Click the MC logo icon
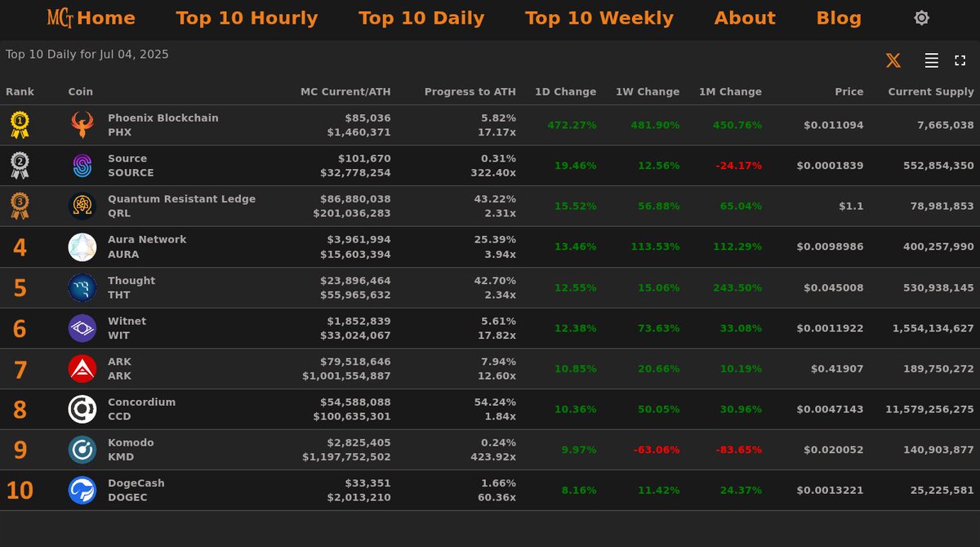Screen dimensions: 980x547 (x=60, y=18)
